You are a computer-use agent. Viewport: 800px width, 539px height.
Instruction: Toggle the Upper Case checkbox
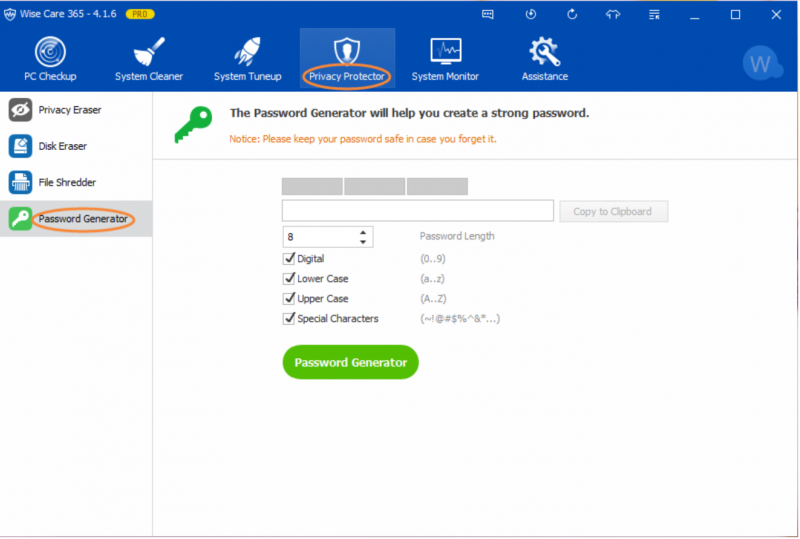(x=289, y=298)
